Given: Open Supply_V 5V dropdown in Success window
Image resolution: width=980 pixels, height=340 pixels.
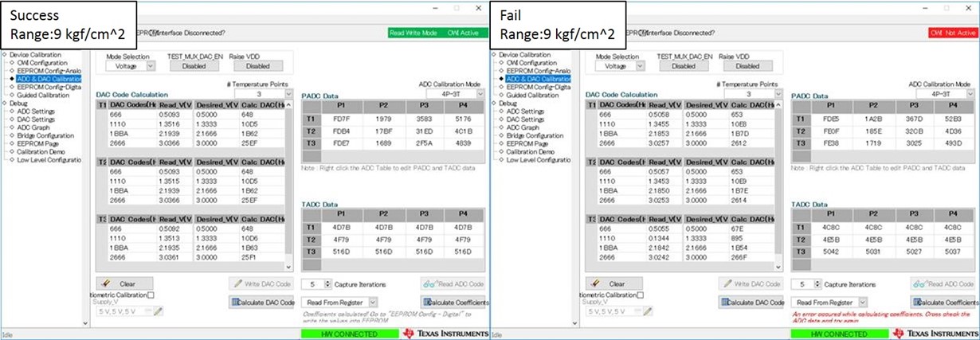Looking at the screenshot, I should coord(124,311).
